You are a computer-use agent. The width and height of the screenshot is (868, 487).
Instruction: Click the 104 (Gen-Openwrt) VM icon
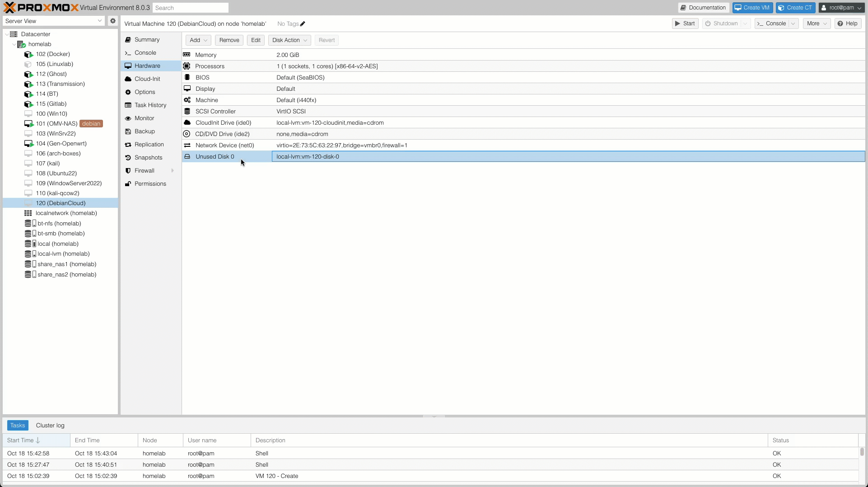28,144
